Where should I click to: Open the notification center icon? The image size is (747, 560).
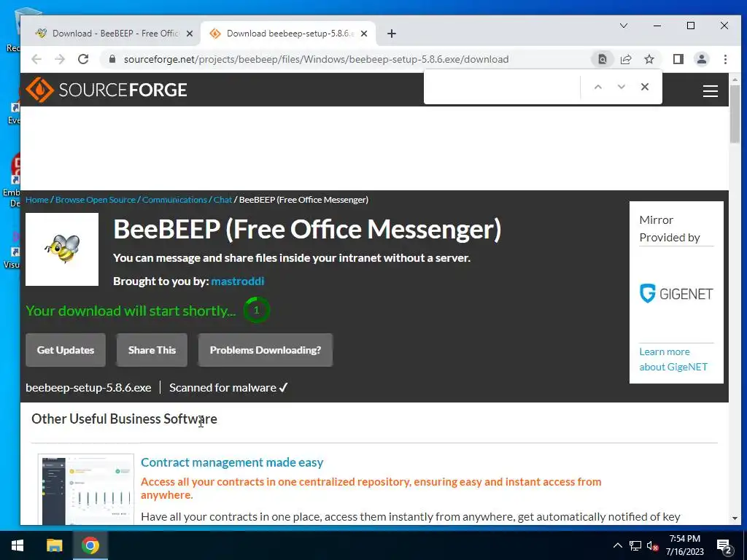(724, 546)
